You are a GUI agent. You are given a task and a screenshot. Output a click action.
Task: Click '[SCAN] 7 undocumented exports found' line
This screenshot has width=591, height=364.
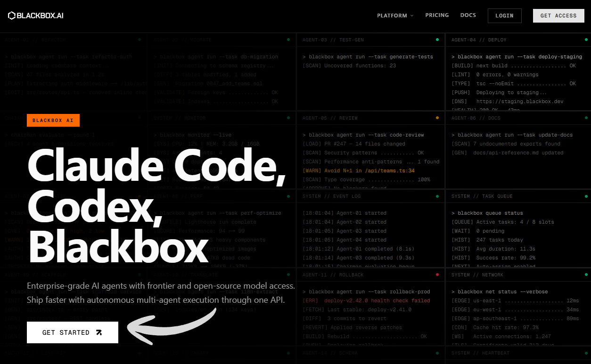(x=506, y=144)
